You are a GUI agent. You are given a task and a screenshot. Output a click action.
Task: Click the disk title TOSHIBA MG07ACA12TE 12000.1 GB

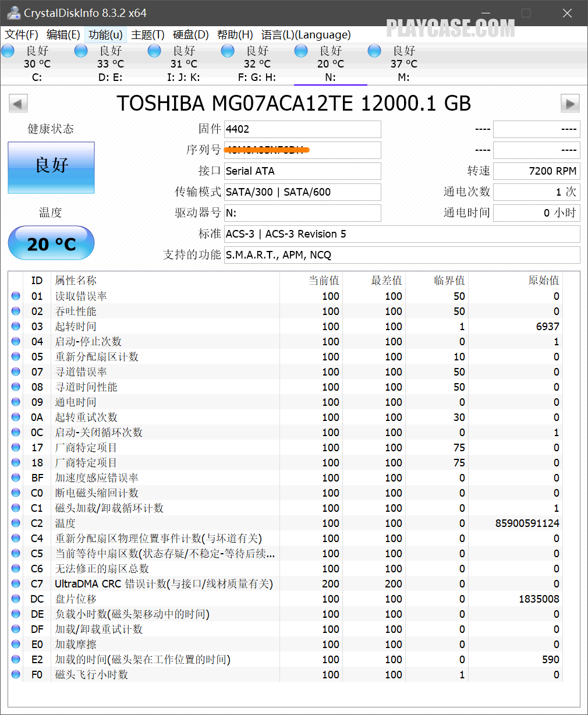294,104
